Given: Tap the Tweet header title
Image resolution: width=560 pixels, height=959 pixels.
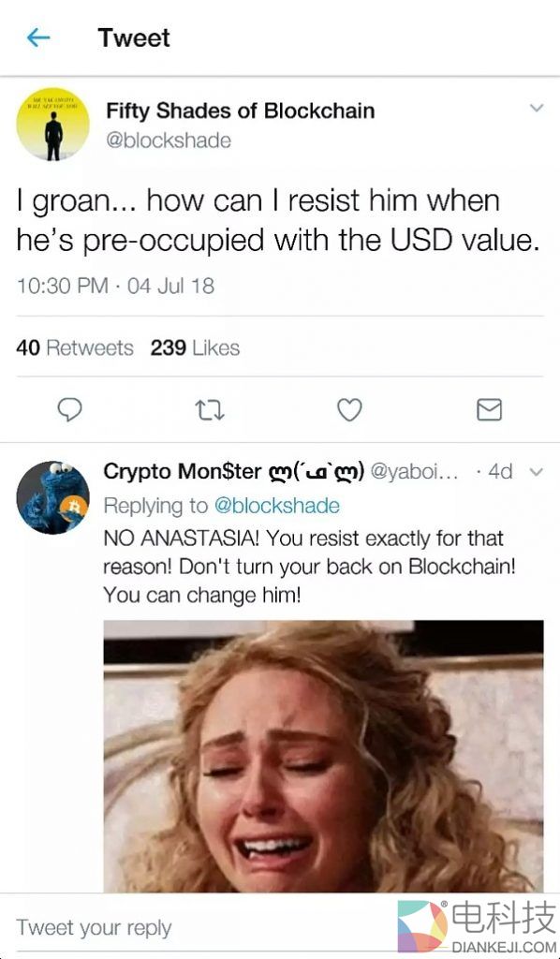Looking at the screenshot, I should [x=134, y=37].
